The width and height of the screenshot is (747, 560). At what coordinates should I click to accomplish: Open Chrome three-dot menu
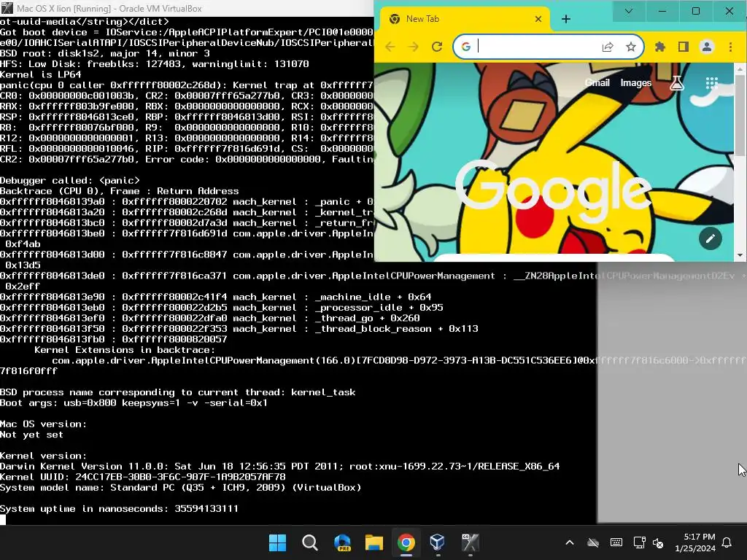730,47
